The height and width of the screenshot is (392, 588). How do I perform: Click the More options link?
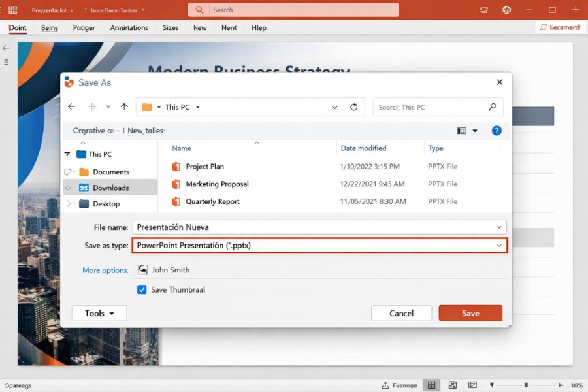(105, 270)
